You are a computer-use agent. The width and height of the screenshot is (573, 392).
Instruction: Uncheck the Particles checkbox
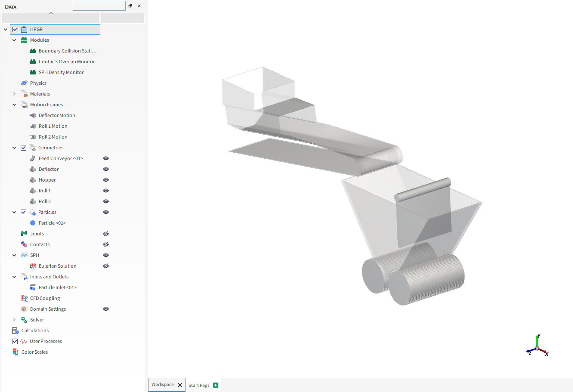24,212
